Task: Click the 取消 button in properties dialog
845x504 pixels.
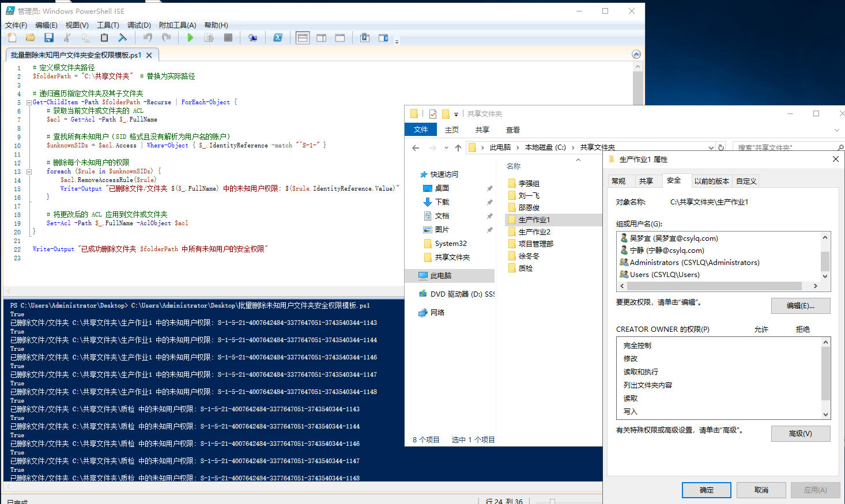Action: point(761,490)
